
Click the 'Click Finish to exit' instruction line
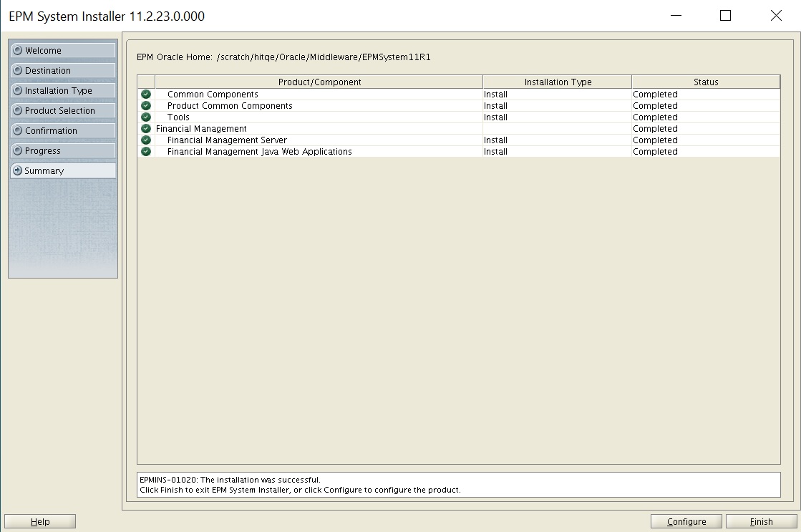(x=300, y=490)
